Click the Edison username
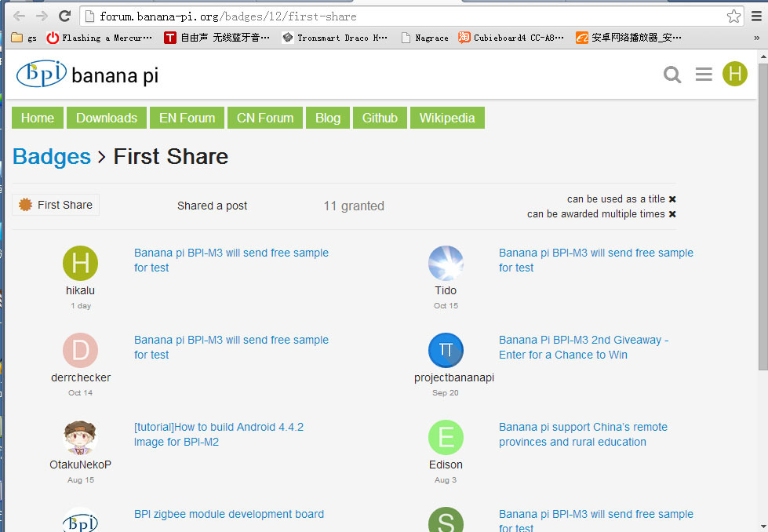Screen dimensions: 768x532 pos(446,465)
